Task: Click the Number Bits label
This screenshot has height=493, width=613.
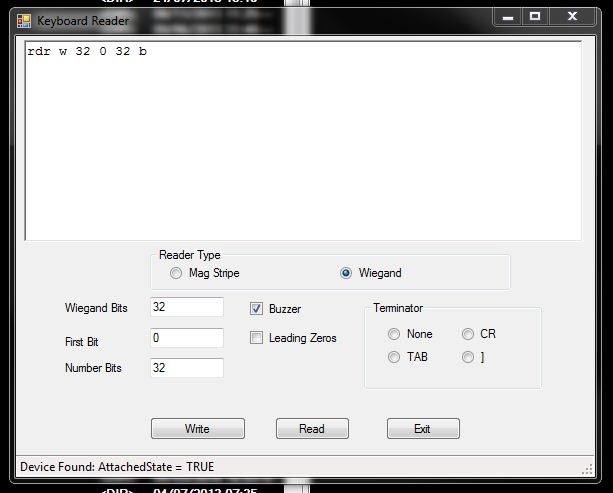Action: tap(93, 368)
